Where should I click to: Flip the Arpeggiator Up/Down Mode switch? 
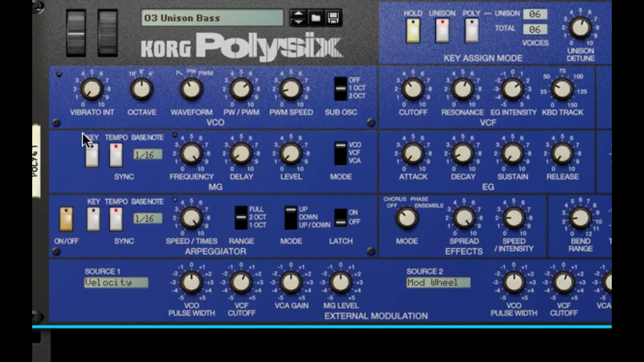[x=290, y=217]
